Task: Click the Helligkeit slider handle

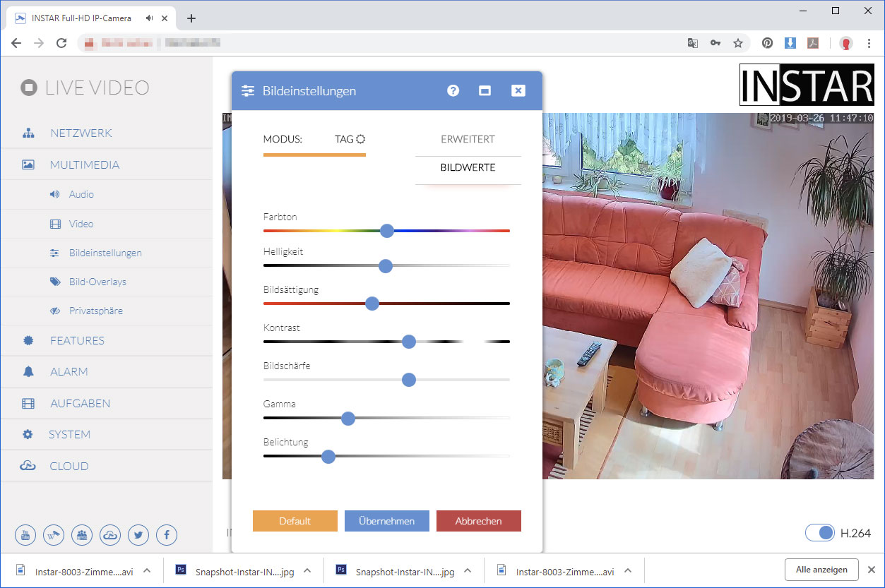Action: [x=386, y=266]
